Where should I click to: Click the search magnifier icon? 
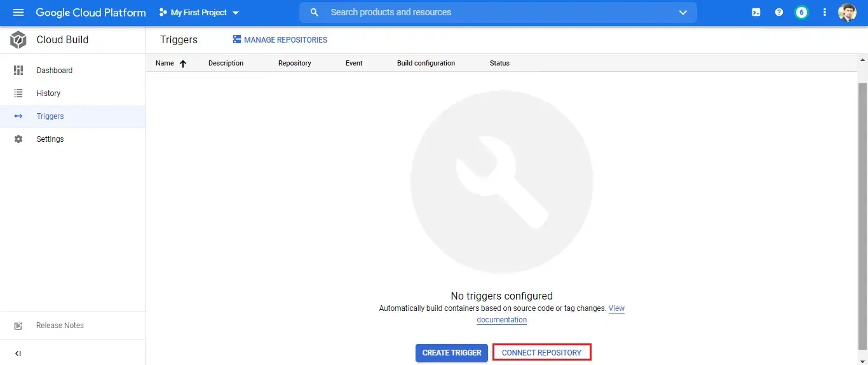click(x=315, y=13)
